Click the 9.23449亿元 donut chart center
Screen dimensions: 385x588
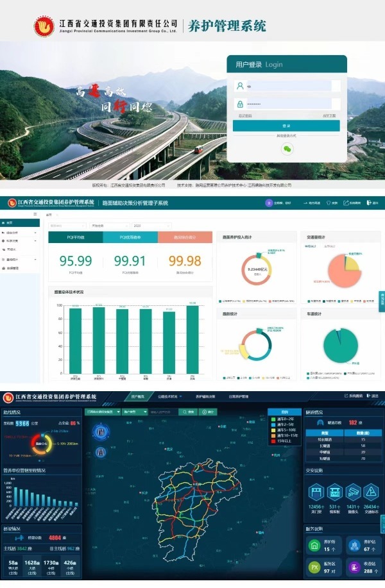coord(257,270)
